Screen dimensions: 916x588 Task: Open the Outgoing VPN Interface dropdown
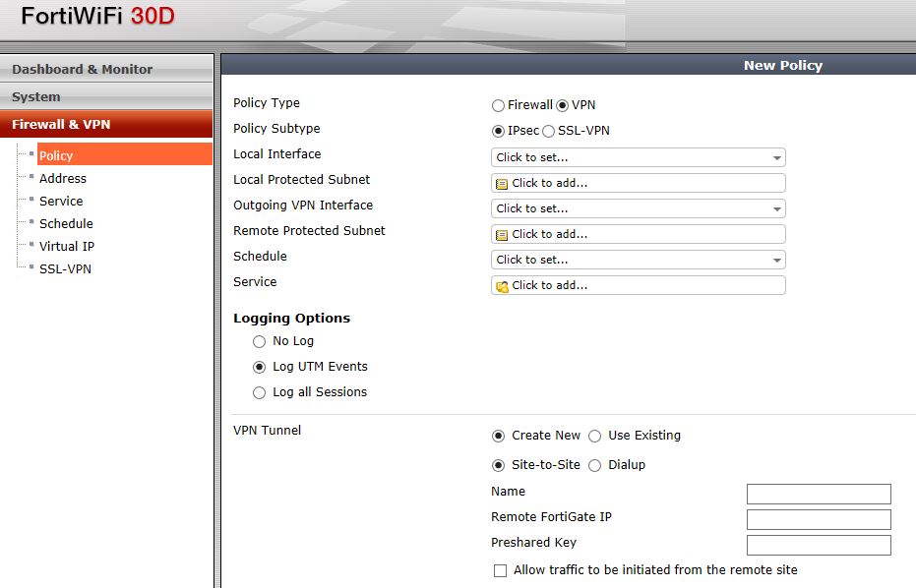[638, 208]
